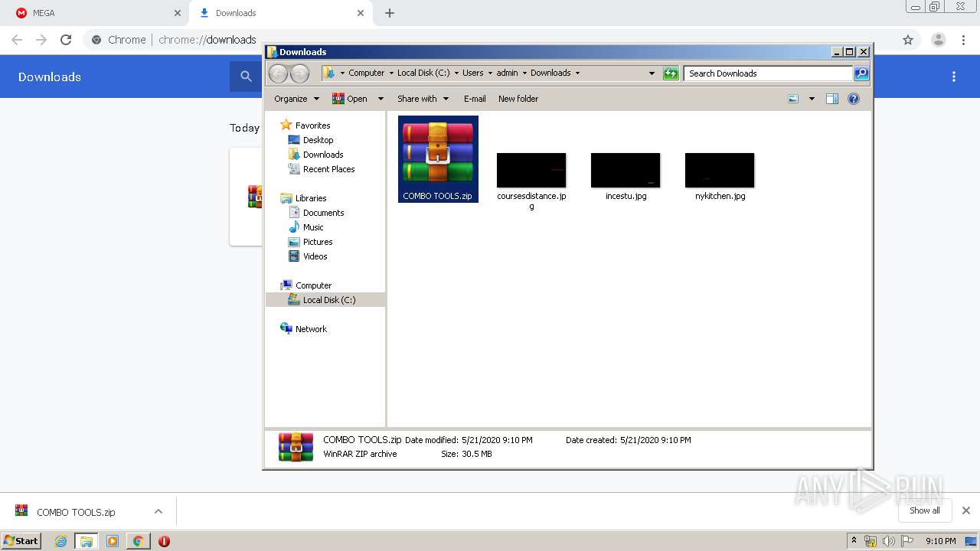Open Recent Places in navigation pane
This screenshot has width=980, height=551.
point(328,169)
